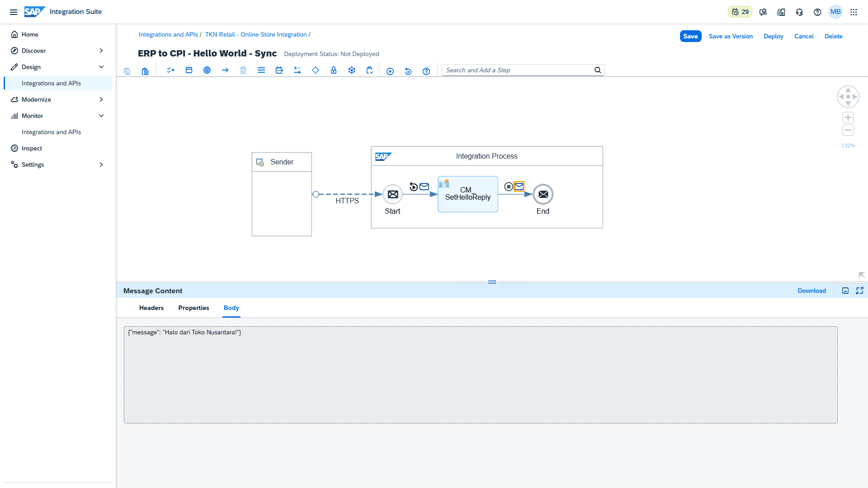Click the right-arrow connector toolbar icon

tap(225, 70)
